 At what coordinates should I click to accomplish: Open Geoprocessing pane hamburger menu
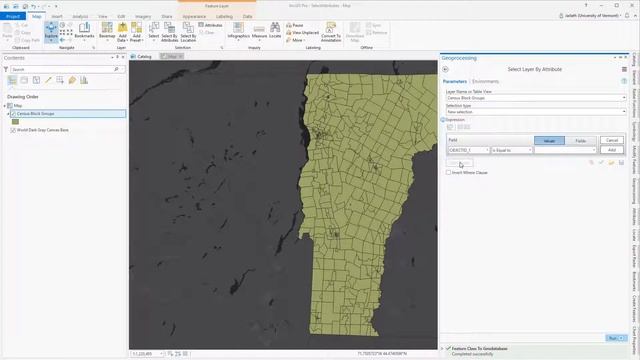pyautogui.click(x=624, y=69)
